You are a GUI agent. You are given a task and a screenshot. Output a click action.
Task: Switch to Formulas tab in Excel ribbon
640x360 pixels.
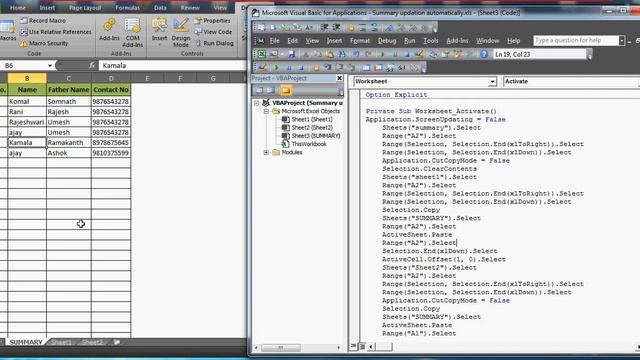tap(127, 7)
